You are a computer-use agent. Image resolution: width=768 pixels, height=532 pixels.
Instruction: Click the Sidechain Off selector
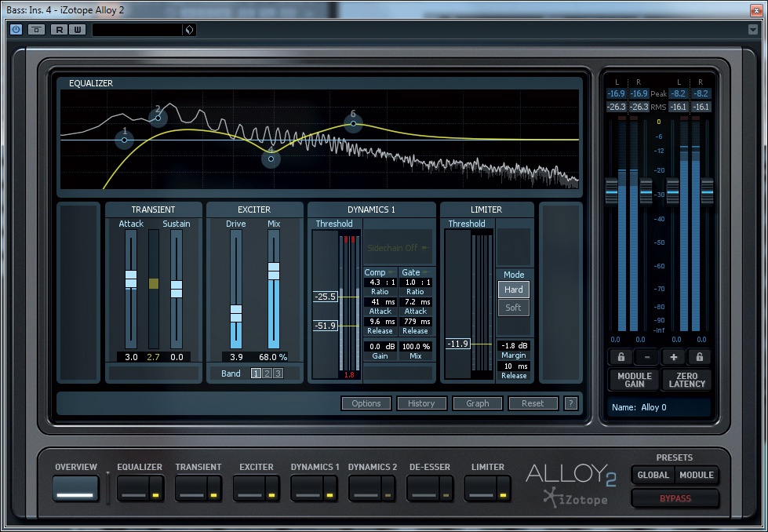coord(398,248)
